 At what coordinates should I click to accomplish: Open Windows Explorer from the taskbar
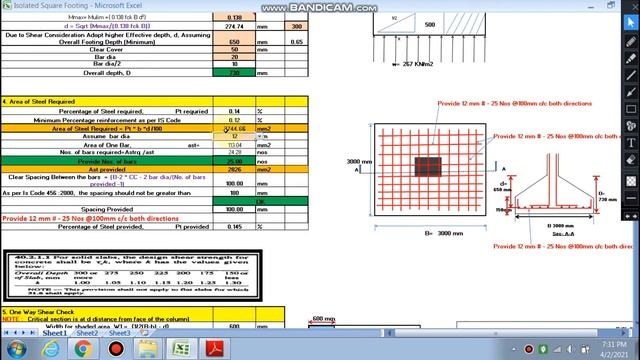pyautogui.click(x=148, y=349)
